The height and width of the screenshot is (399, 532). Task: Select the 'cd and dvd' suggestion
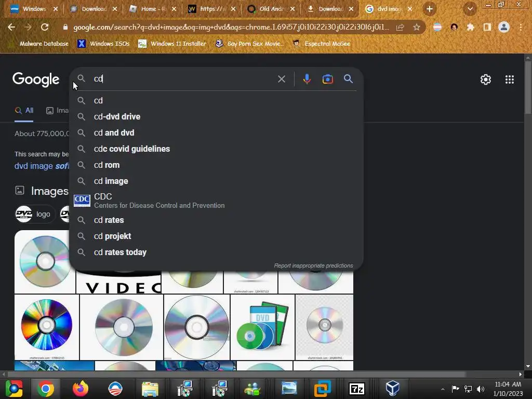coord(216,132)
